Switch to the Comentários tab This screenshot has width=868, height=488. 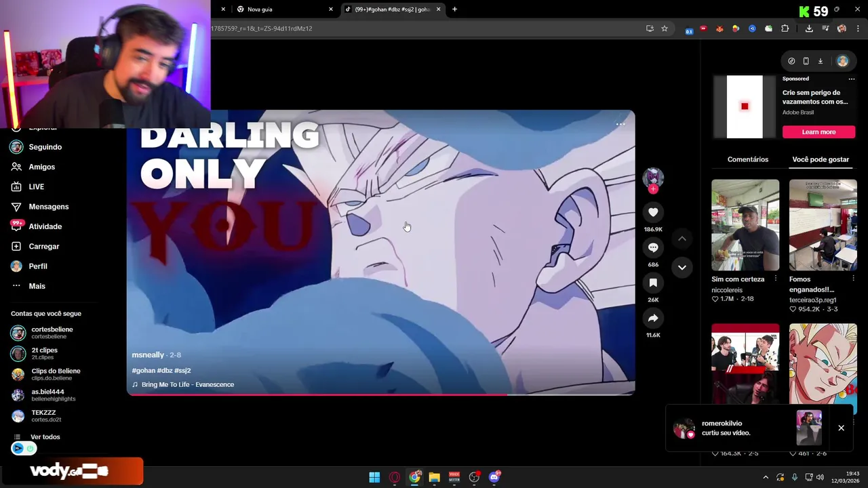747,159
